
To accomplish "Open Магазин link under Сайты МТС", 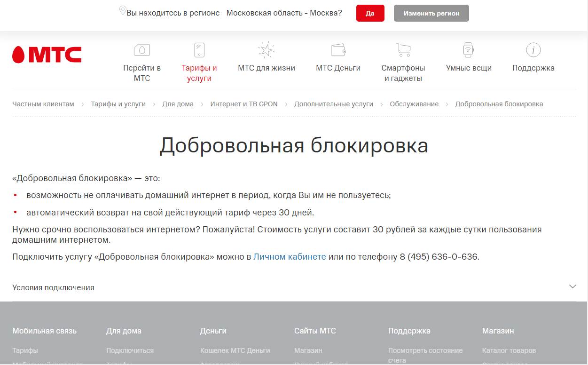I will click(x=308, y=350).
